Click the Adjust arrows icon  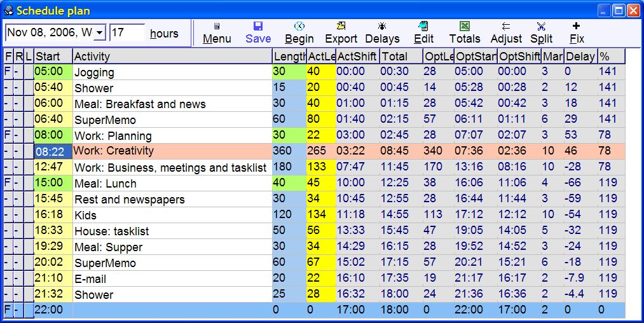(506, 26)
